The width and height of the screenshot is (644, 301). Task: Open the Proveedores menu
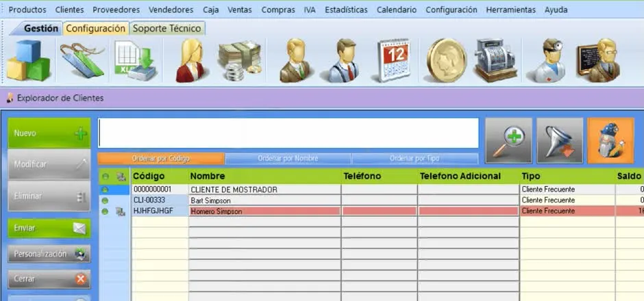[x=116, y=10]
